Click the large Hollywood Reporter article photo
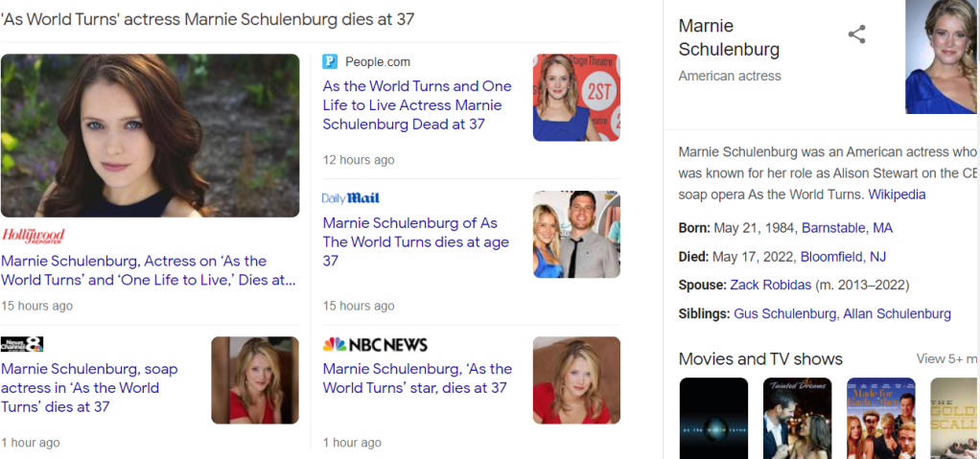980x459 pixels. [151, 136]
